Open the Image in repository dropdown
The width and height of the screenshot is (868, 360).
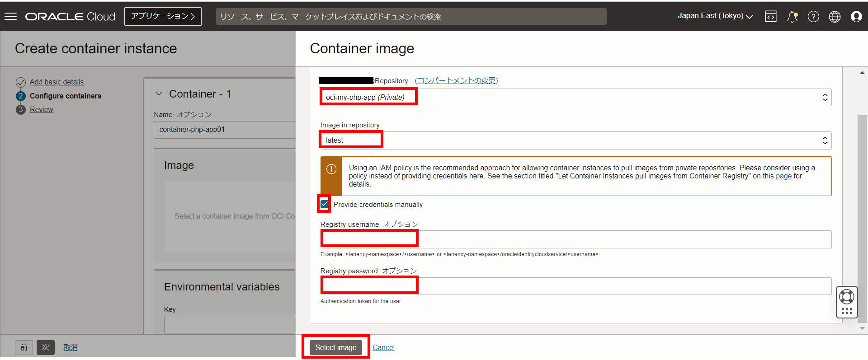point(576,140)
